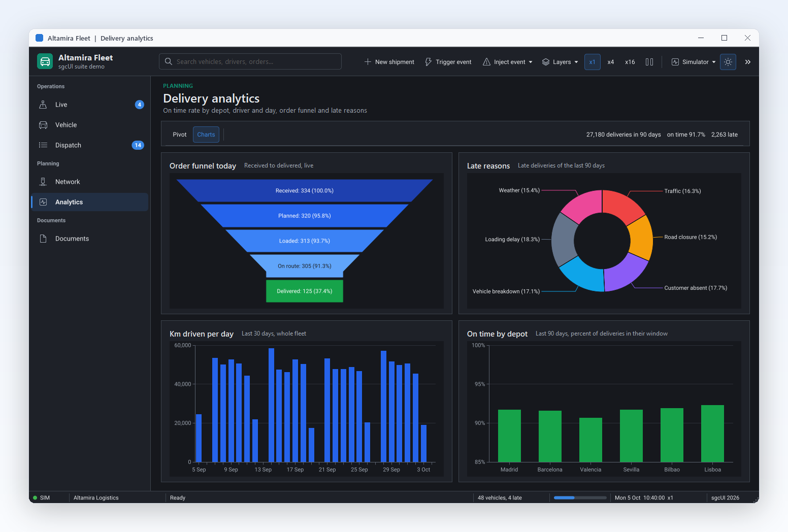Image resolution: width=788 pixels, height=532 pixels.
Task: Click the search magnifier icon
Action: (x=168, y=61)
